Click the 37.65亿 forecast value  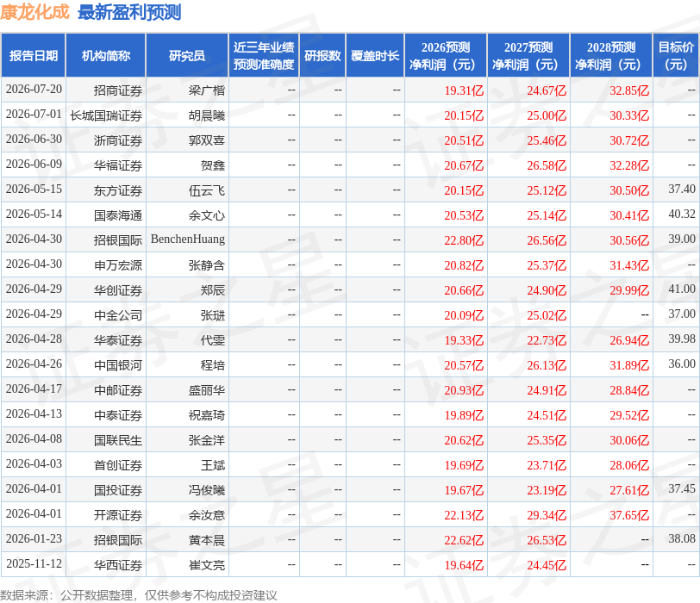click(x=629, y=515)
